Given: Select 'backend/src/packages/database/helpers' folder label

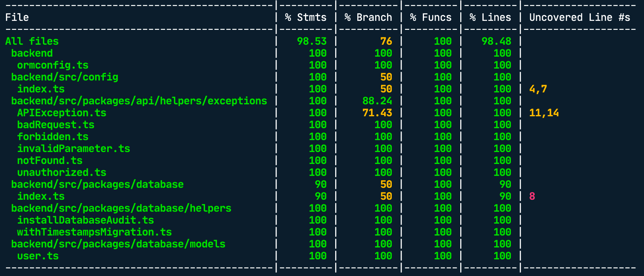Looking at the screenshot, I should point(121,208).
